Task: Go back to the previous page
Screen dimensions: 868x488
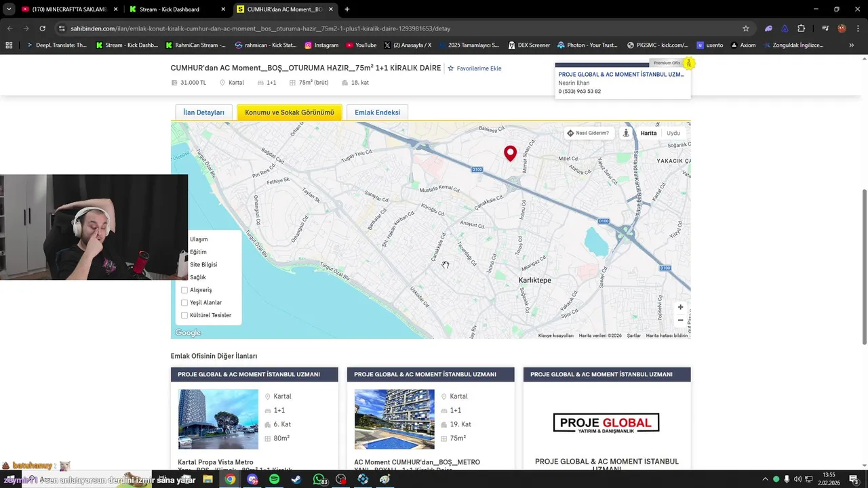Action: coord(9,28)
